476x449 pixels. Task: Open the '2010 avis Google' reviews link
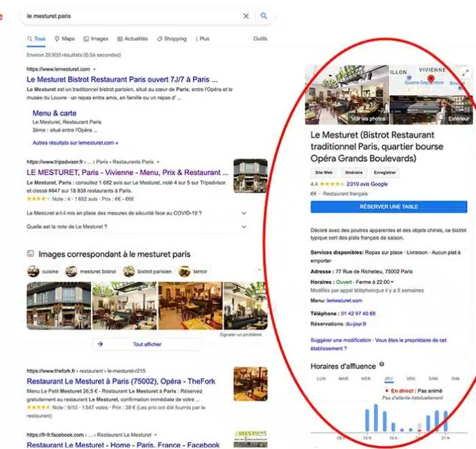pyautogui.click(x=367, y=184)
